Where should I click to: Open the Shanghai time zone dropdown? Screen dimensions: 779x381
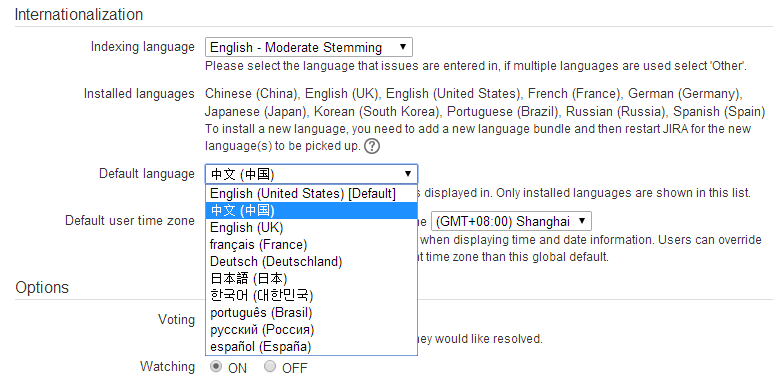[511, 221]
